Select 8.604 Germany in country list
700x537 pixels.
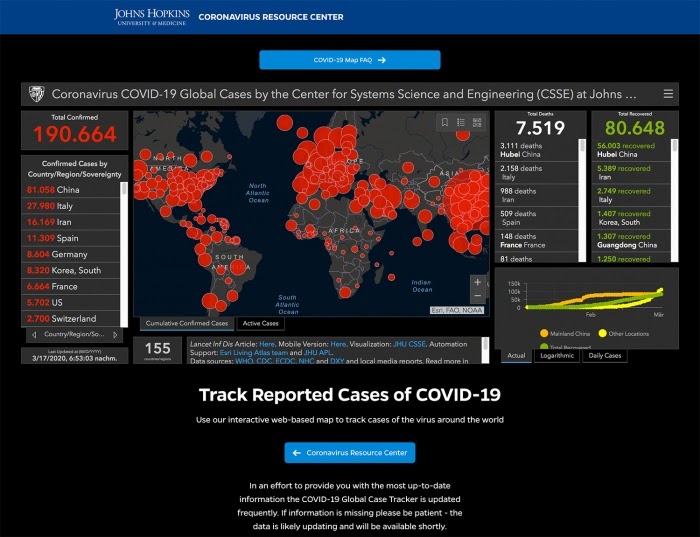click(71, 254)
